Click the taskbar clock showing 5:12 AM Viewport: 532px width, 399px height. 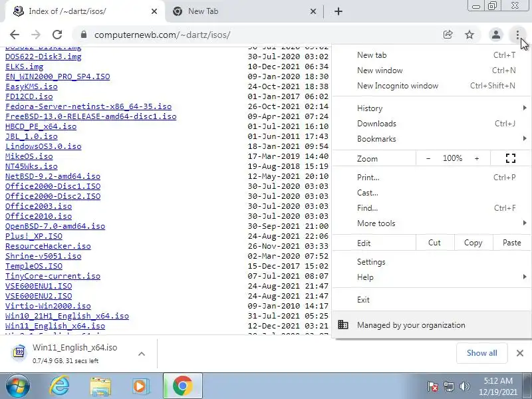point(498,386)
